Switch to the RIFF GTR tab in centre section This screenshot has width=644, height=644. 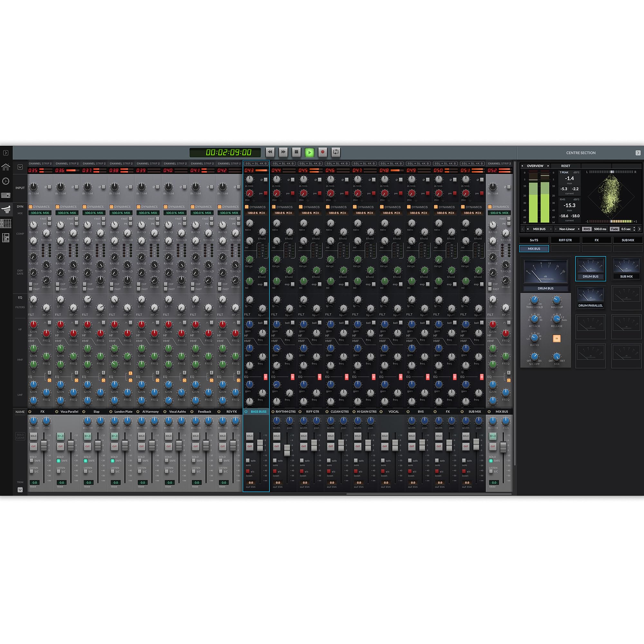pos(566,240)
